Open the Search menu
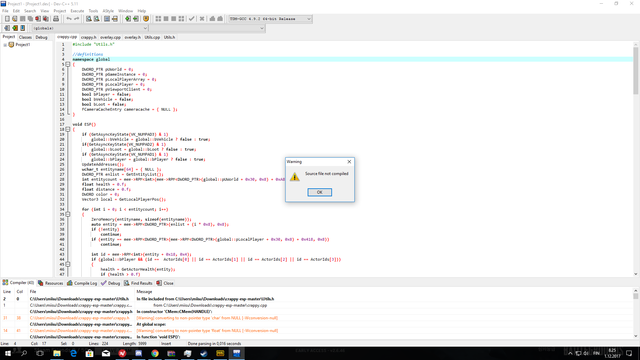The width and height of the screenshot is (640, 360). tap(30, 11)
